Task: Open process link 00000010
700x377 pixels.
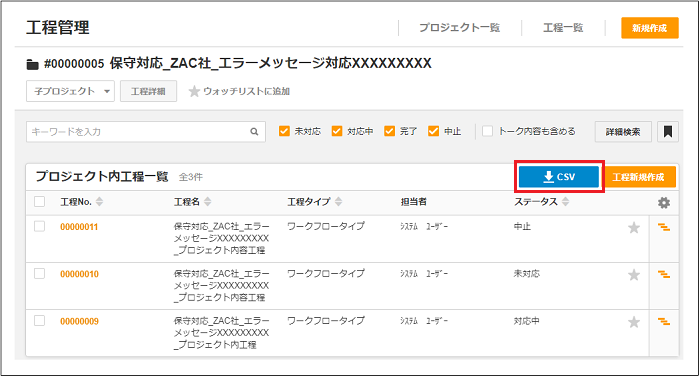Action: 79,274
